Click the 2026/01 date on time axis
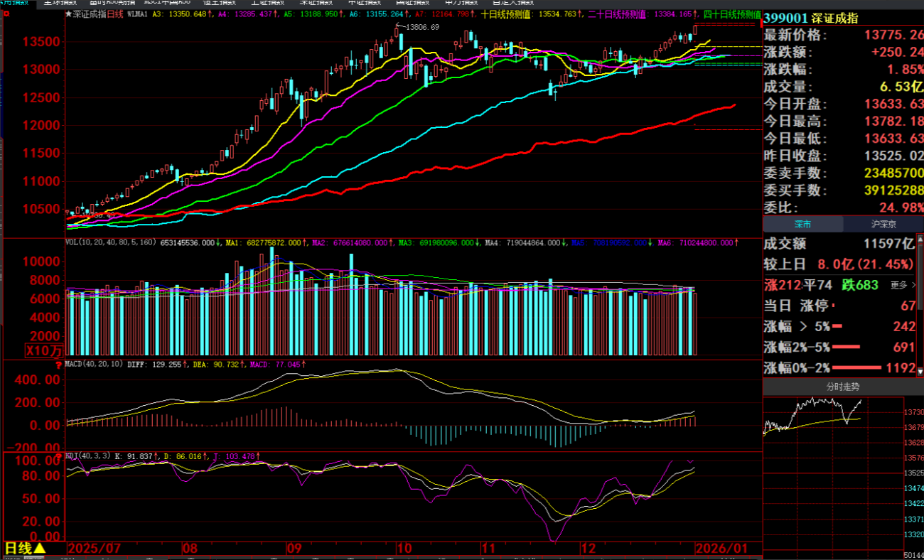The height and width of the screenshot is (560, 924). click(x=721, y=549)
